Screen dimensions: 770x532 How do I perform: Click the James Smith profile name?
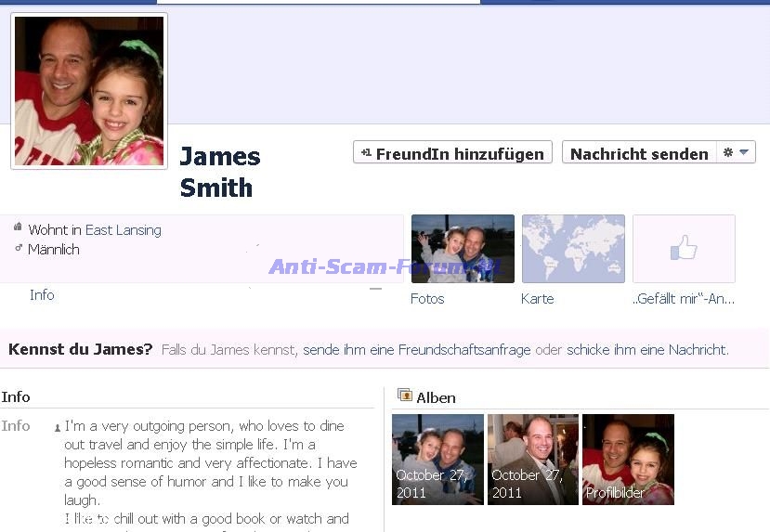(219, 172)
